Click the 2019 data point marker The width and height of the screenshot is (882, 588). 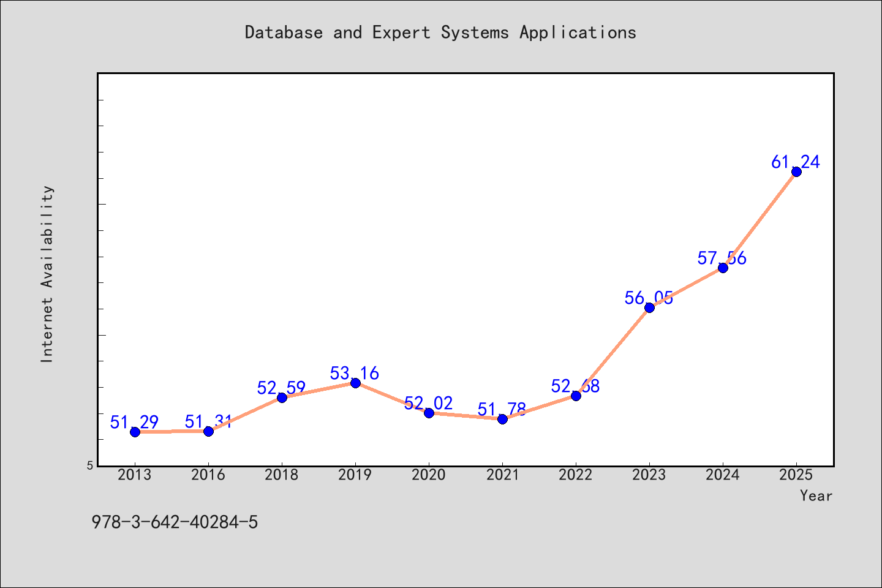point(355,383)
